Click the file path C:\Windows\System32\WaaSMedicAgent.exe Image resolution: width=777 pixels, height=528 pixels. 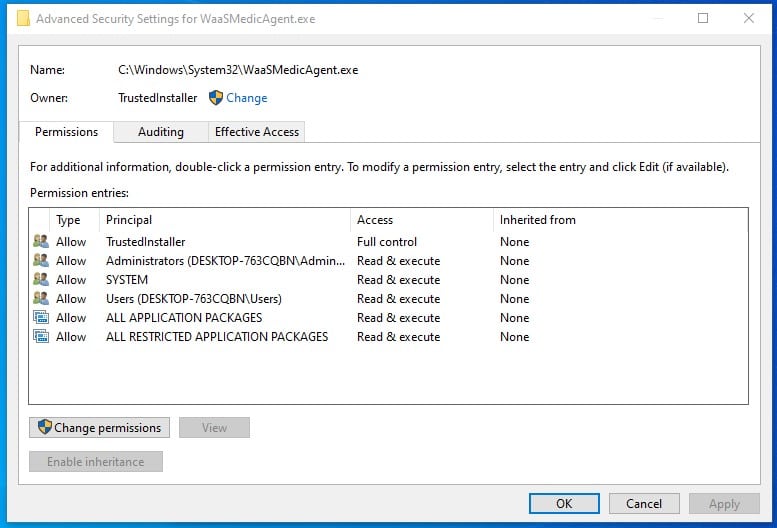point(238,70)
